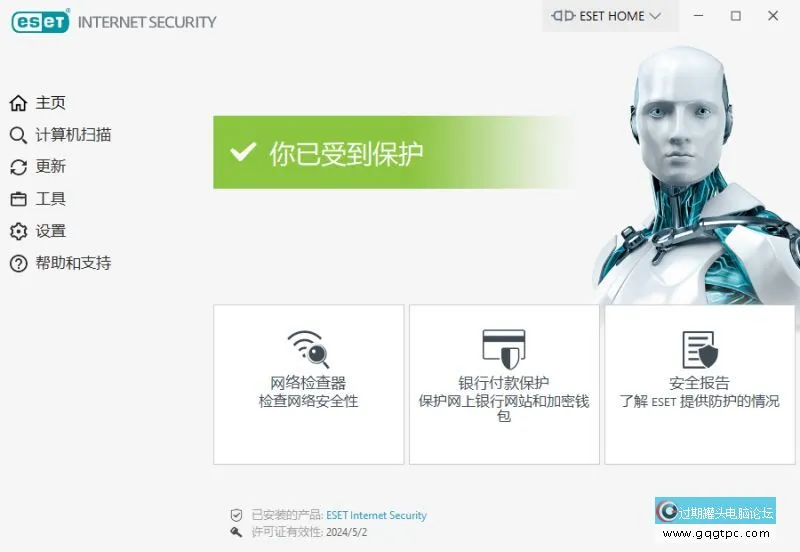Open the 网络检查器 tile
Image resolution: width=800 pixels, height=552 pixels.
click(308, 385)
